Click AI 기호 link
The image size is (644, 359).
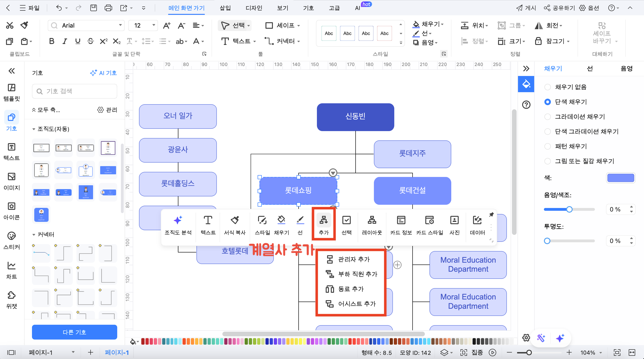(x=103, y=73)
